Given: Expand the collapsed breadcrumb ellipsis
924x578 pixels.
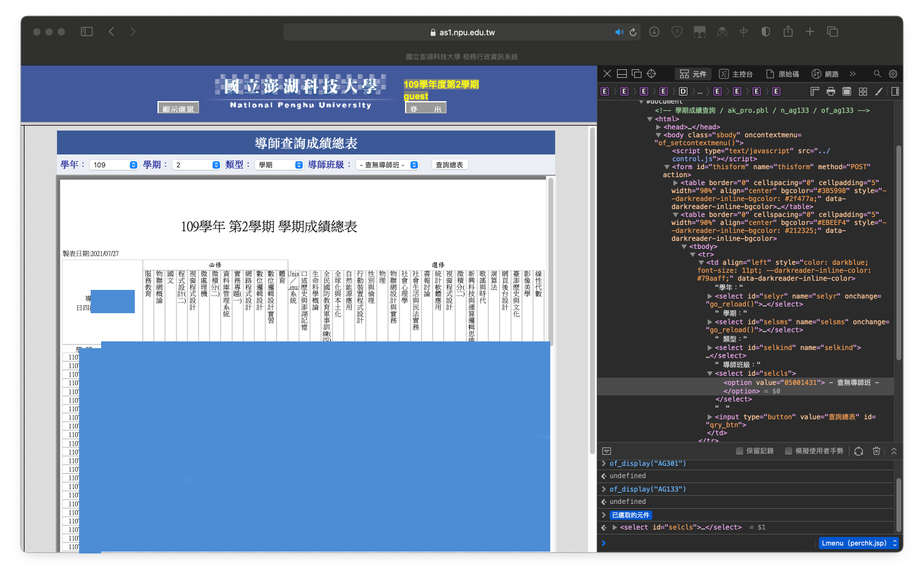Looking at the screenshot, I should [700, 91].
